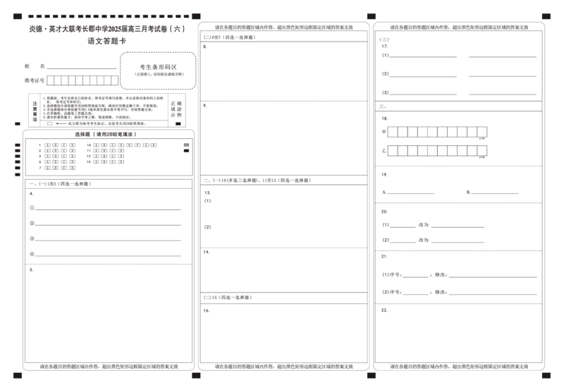Expand the second section header in middle column
Viewport: 564px width, 392px height.
click(284, 102)
